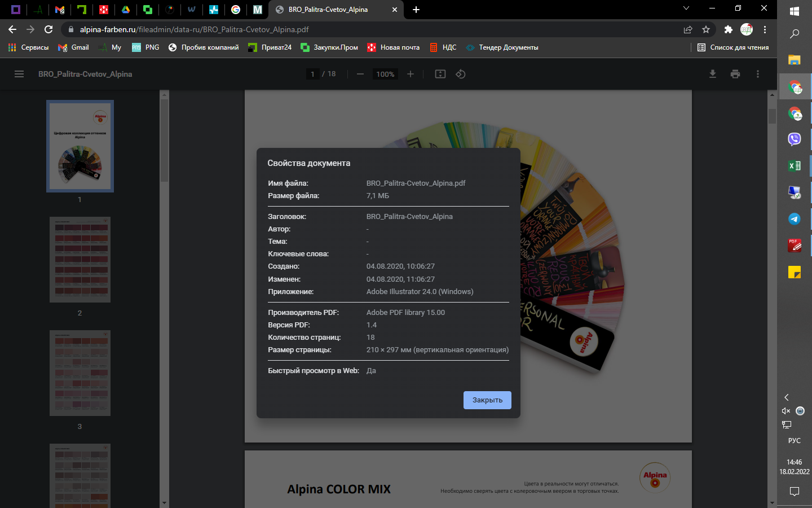Open Excel from the taskbar
The height and width of the screenshot is (508, 812).
(795, 165)
